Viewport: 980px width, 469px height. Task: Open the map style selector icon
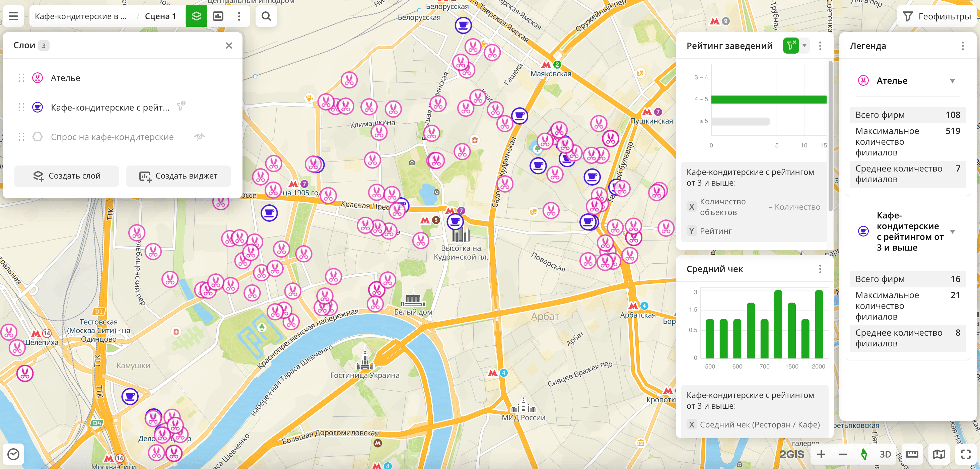(x=938, y=454)
